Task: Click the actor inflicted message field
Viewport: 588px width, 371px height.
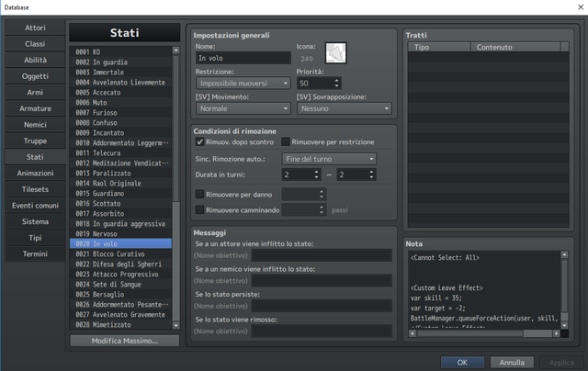Action: (x=322, y=255)
